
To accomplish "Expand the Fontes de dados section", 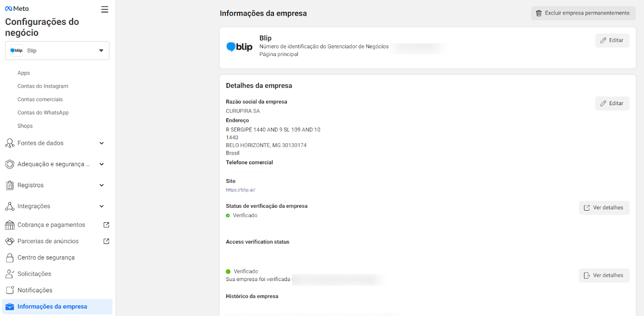I will pyautogui.click(x=101, y=143).
